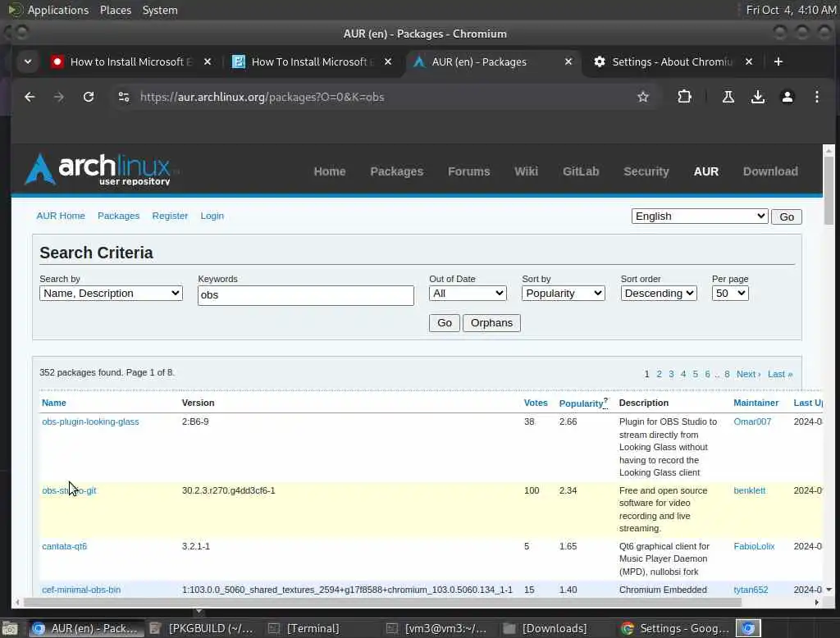Click the Login link
The height and width of the screenshot is (638, 840).
[212, 216]
